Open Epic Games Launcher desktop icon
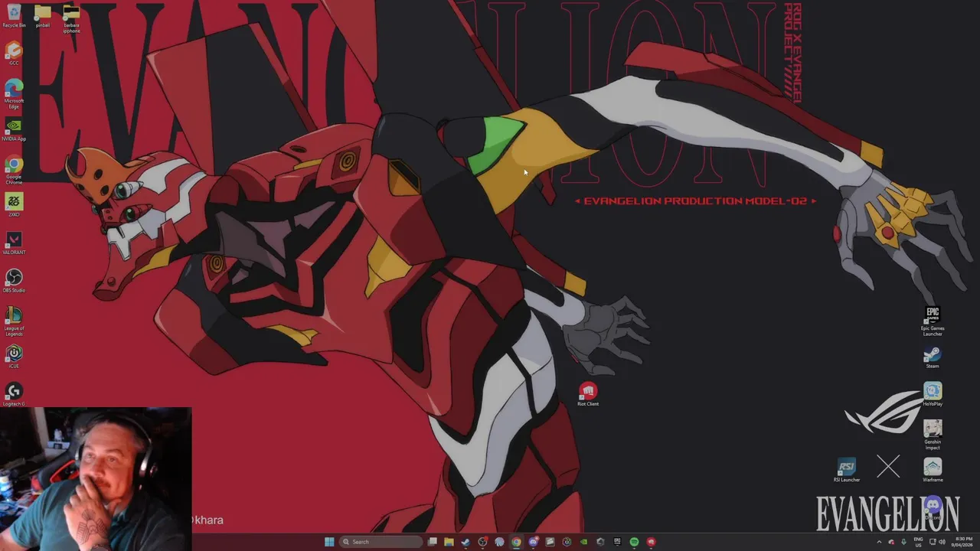The width and height of the screenshot is (980, 551). (933, 321)
